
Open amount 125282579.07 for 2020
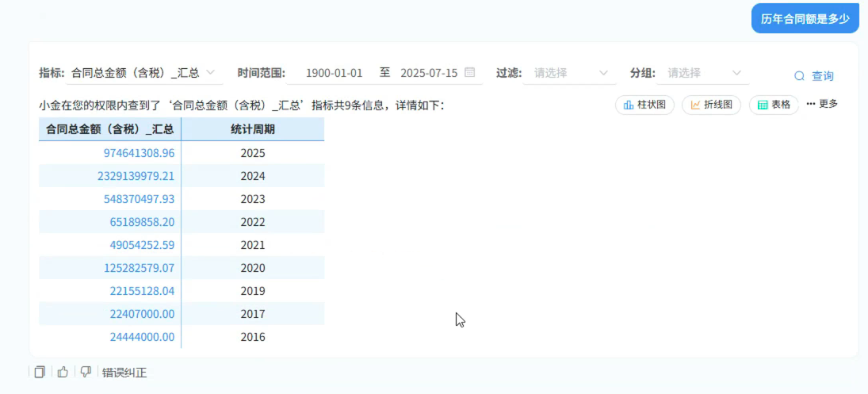click(139, 268)
